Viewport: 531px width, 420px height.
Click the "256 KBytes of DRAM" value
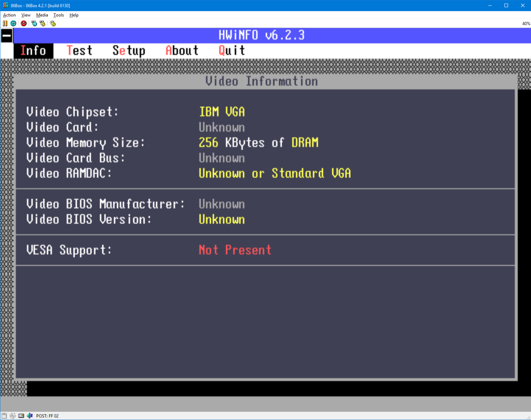tap(259, 143)
